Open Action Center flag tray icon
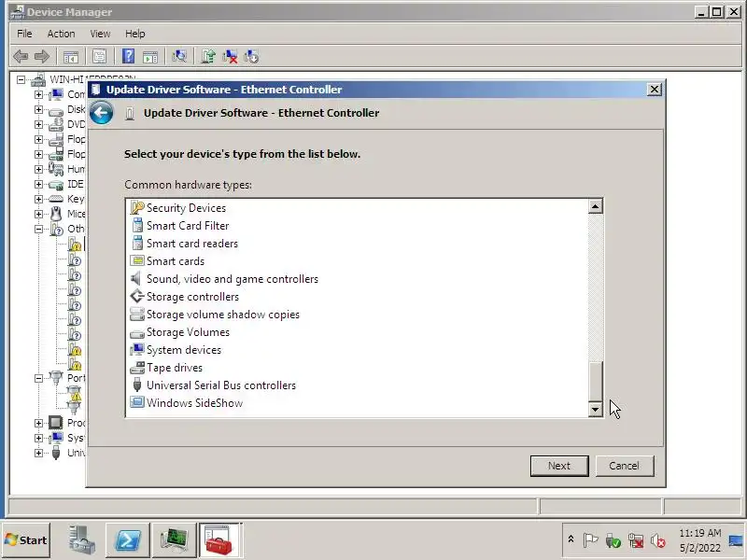The width and height of the screenshot is (747, 560). [590, 540]
